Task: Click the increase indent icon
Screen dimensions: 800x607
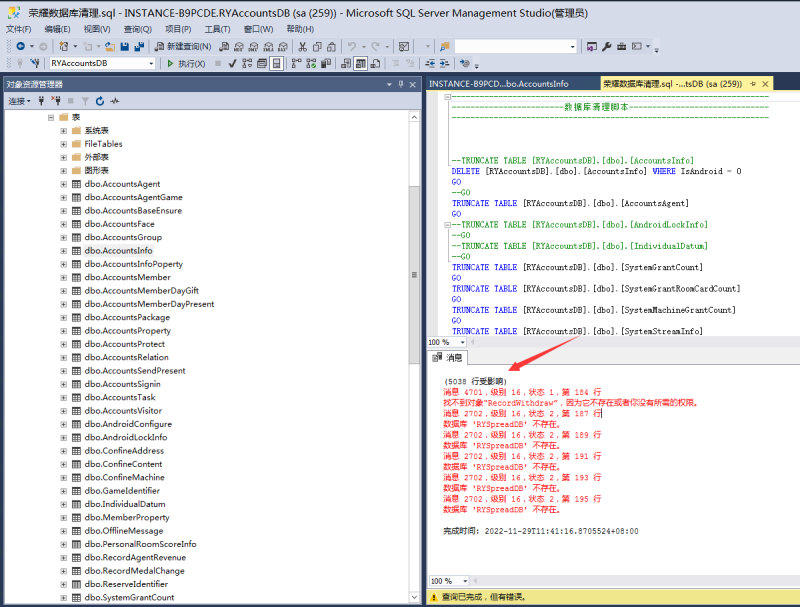Action: coord(444,63)
